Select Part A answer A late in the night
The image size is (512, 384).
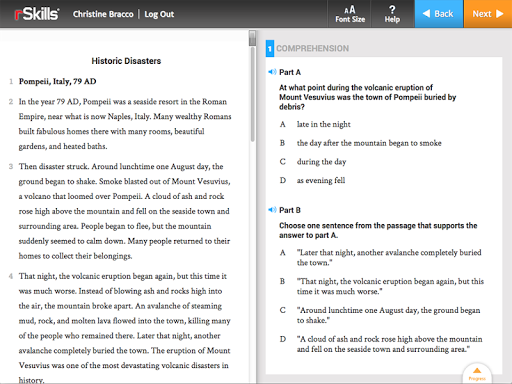click(315, 124)
